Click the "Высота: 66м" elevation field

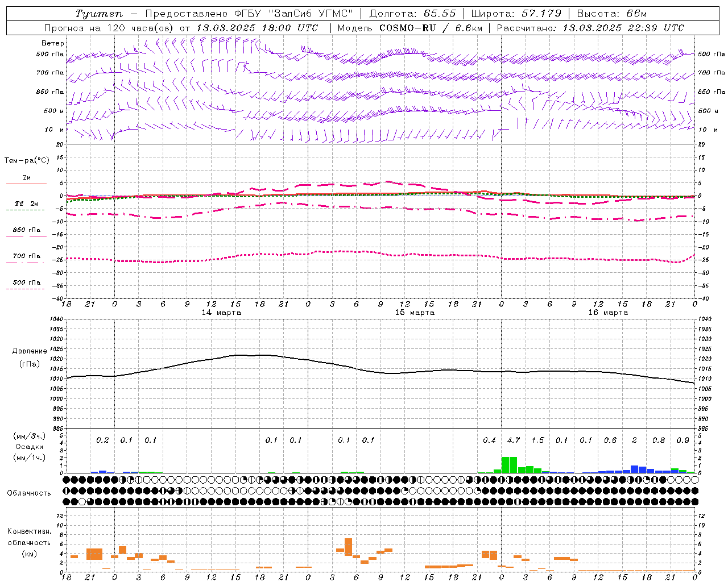point(612,14)
